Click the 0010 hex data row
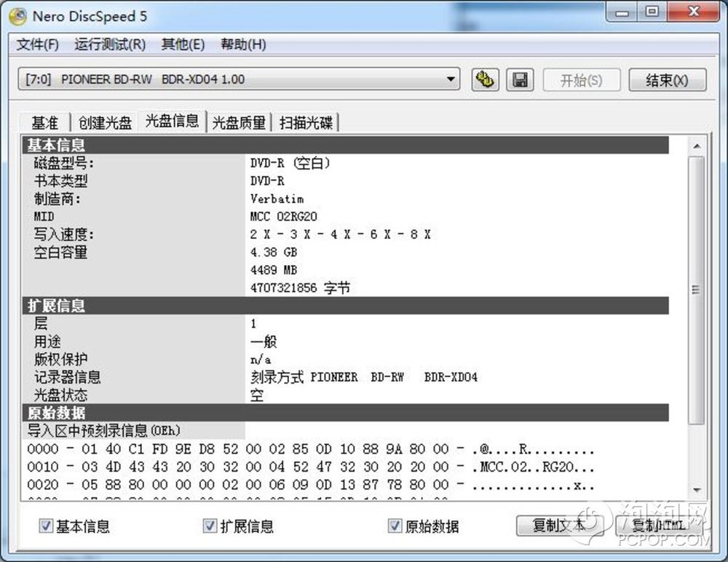 click(x=311, y=467)
